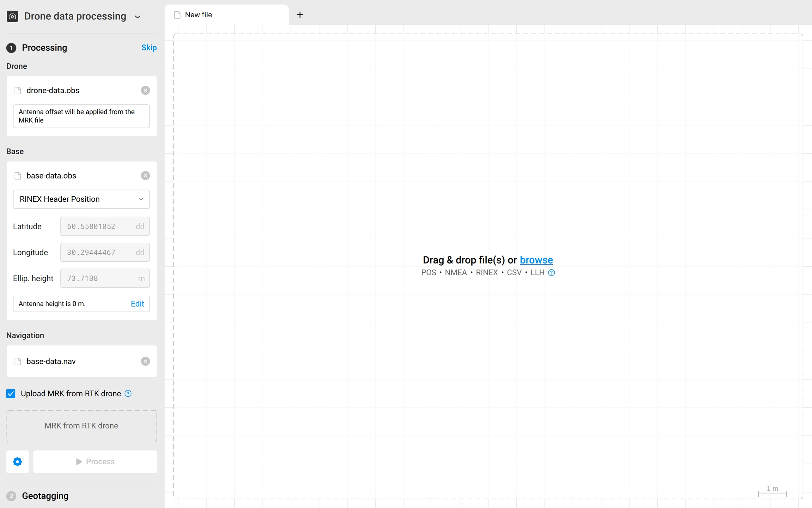812x508 pixels.
Task: Click the camera icon beside Drone data processing
Action: click(x=12, y=17)
